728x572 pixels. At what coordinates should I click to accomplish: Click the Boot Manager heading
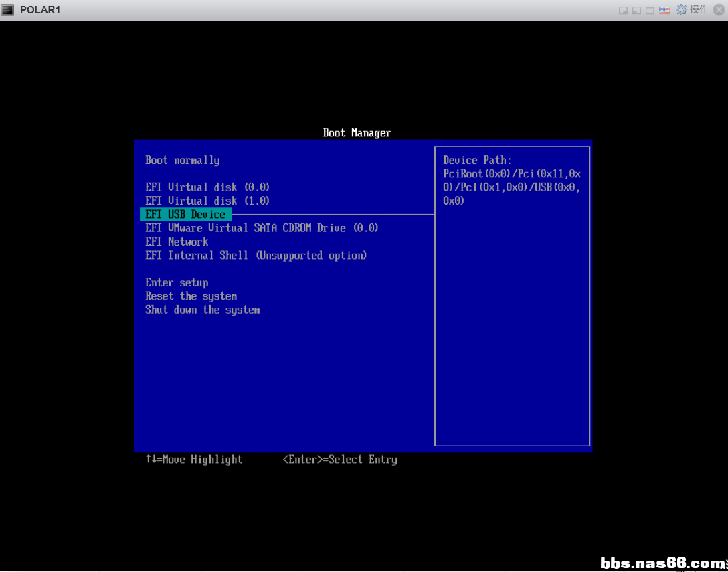(x=357, y=133)
